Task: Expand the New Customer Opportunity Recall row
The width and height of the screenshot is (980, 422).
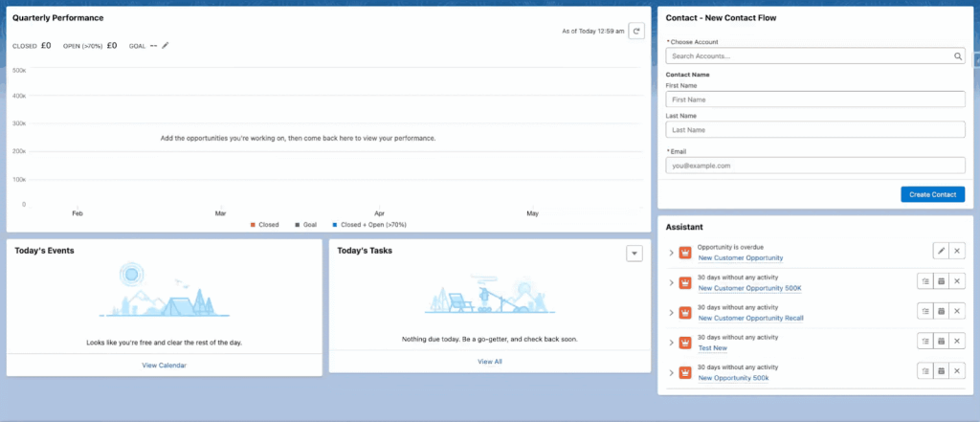Action: [x=671, y=313]
